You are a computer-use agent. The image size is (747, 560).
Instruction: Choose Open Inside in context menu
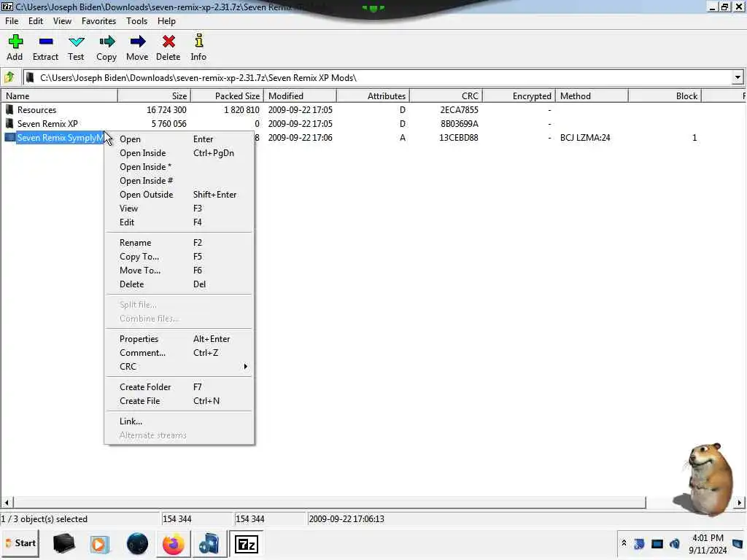click(x=179, y=153)
